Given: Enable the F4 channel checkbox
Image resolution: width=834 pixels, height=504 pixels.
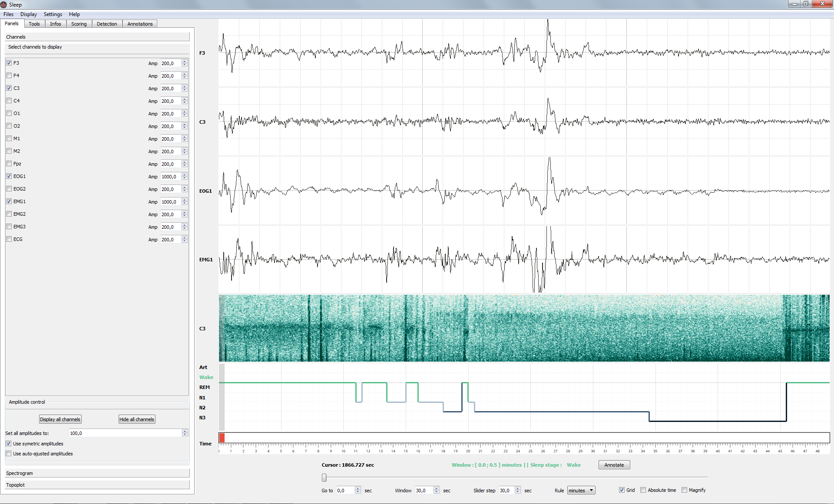Looking at the screenshot, I should pos(9,76).
